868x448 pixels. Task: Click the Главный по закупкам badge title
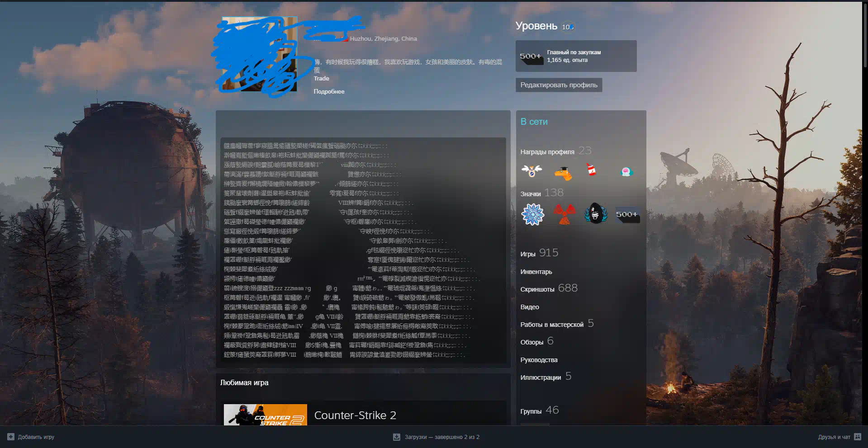pyautogui.click(x=574, y=52)
